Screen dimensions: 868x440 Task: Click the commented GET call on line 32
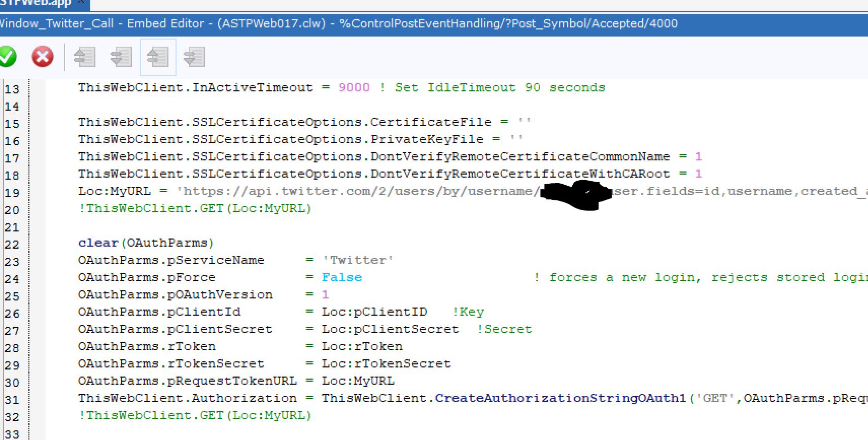pyautogui.click(x=195, y=415)
